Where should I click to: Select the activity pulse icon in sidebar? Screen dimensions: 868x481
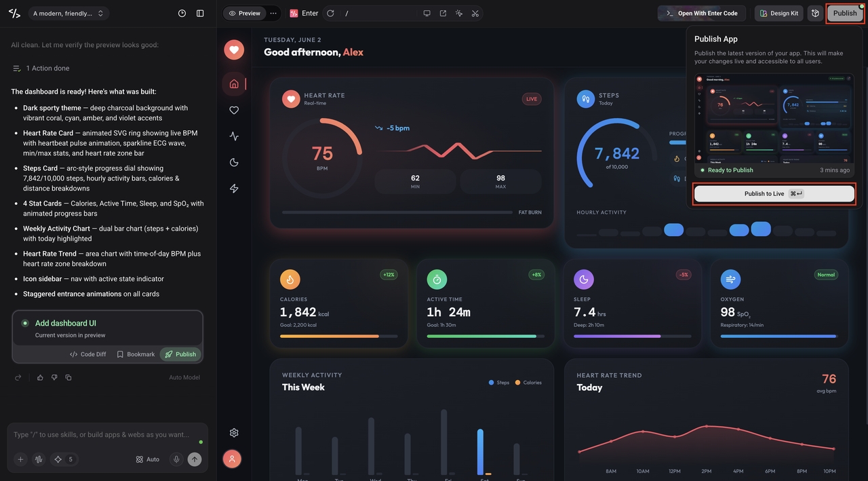pyautogui.click(x=234, y=136)
